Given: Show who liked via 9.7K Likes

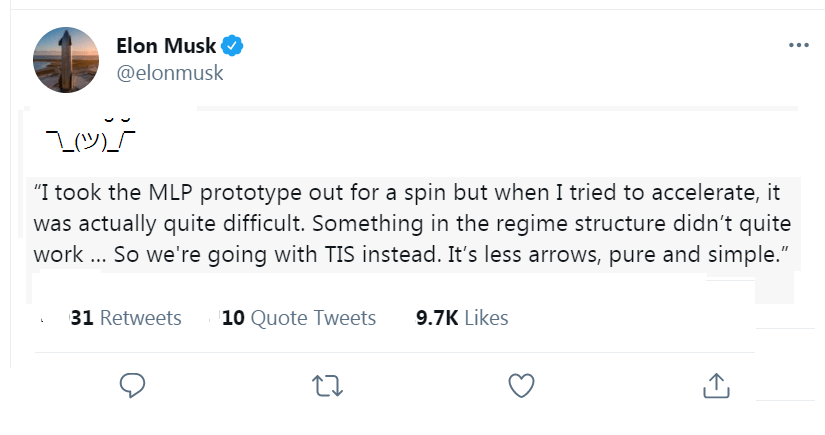Looking at the screenshot, I should [x=462, y=318].
